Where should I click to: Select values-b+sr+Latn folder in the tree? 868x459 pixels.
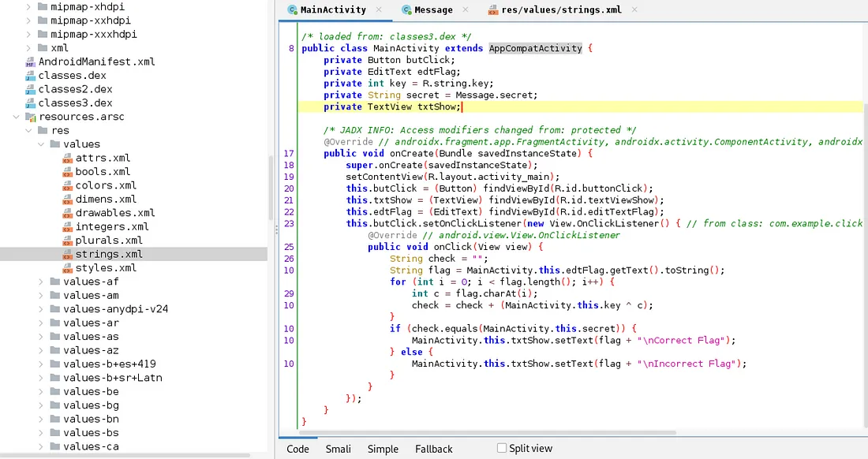tap(112, 379)
